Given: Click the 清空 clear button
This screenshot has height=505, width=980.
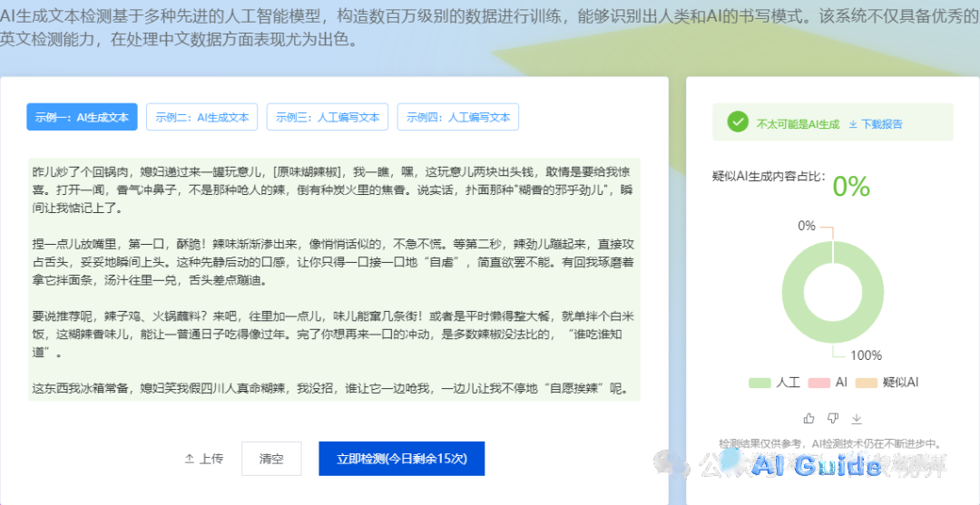Looking at the screenshot, I should pyautogui.click(x=271, y=459).
